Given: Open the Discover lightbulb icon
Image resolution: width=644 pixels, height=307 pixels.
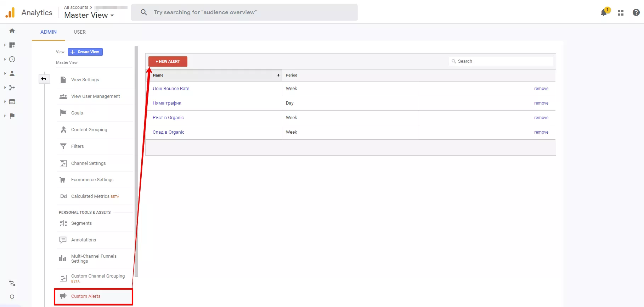Looking at the screenshot, I should click(x=12, y=297).
